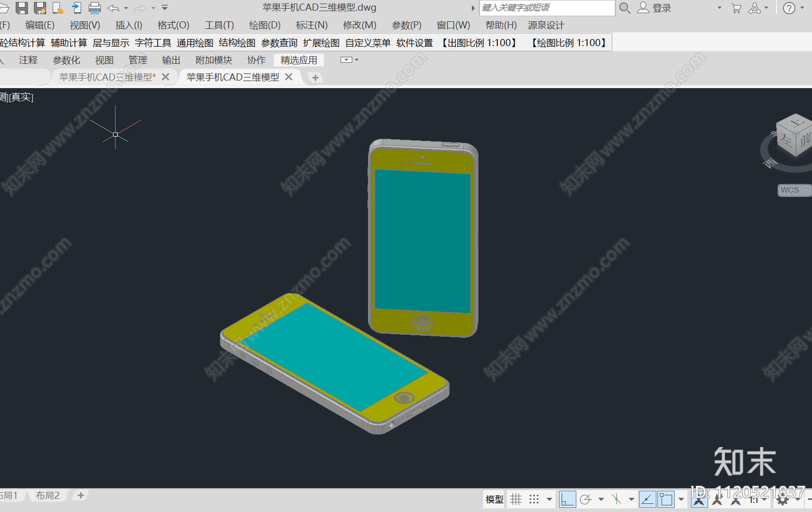Open the Undo history dropdown arrow

point(126,8)
